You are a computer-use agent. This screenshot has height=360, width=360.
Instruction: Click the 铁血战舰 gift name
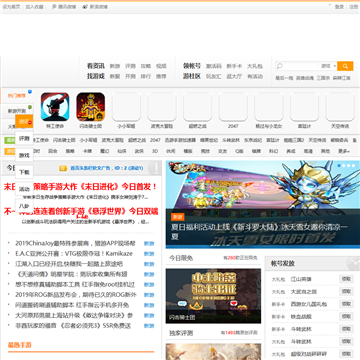(301, 316)
